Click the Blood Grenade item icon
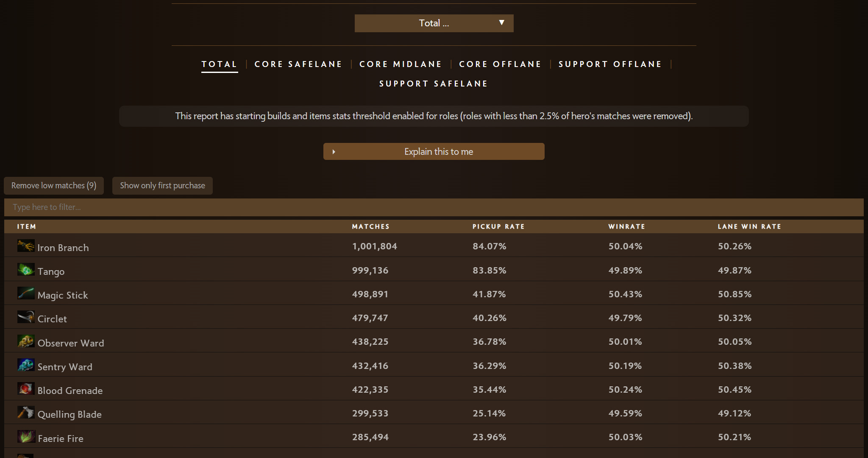868x458 pixels. pos(26,389)
